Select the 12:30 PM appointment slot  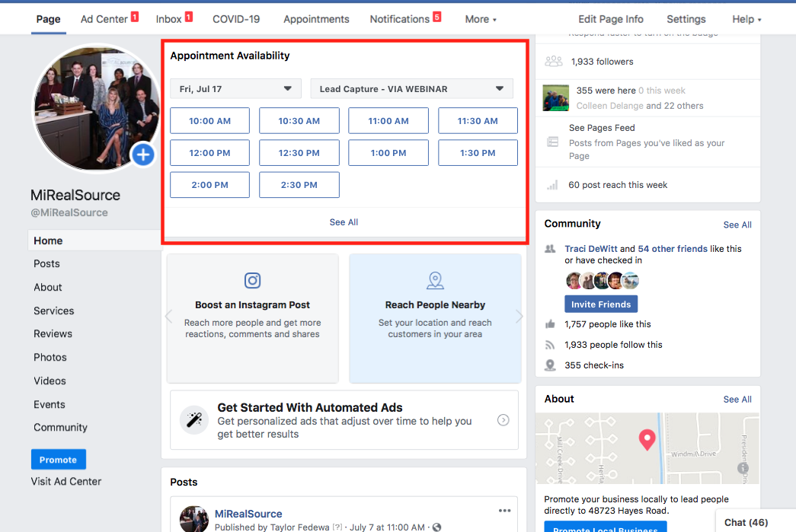(x=299, y=153)
